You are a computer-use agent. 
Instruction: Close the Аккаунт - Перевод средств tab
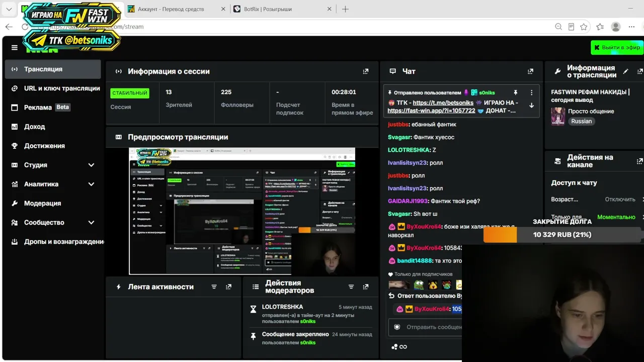tap(223, 9)
